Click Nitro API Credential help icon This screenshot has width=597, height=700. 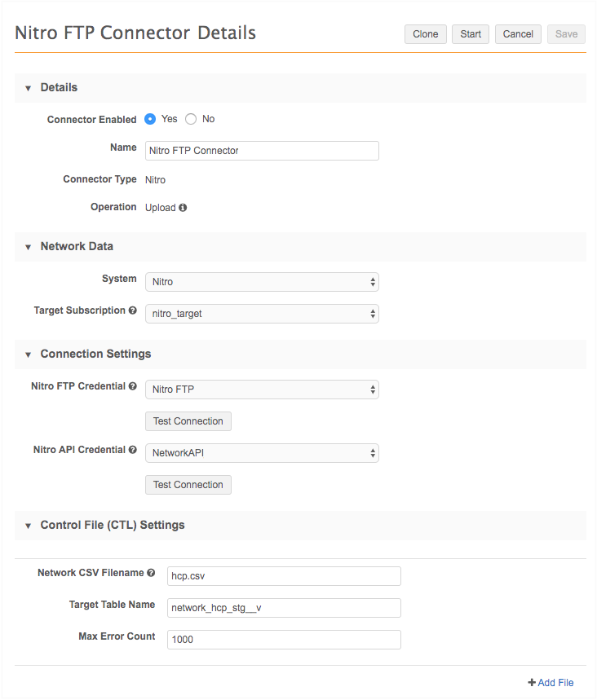coord(133,450)
